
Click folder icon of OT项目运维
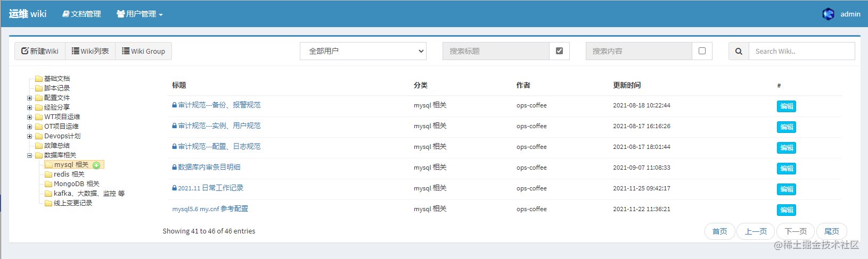pyautogui.click(x=39, y=127)
